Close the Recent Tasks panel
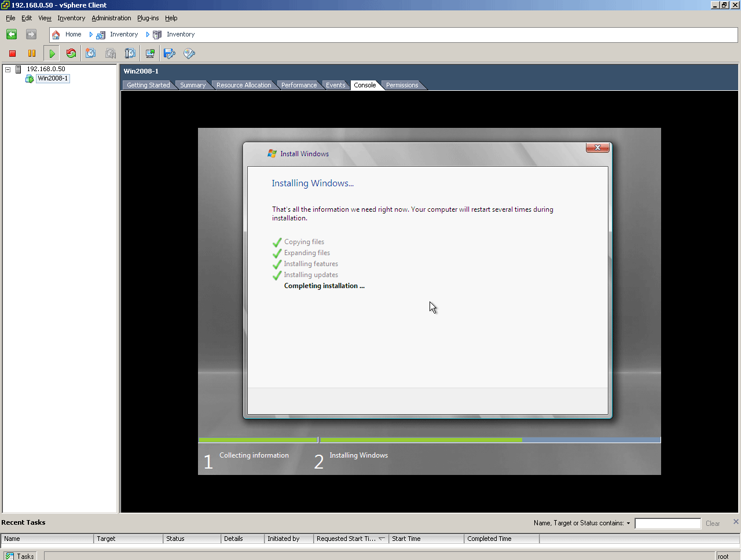The image size is (741, 560). tap(736, 522)
